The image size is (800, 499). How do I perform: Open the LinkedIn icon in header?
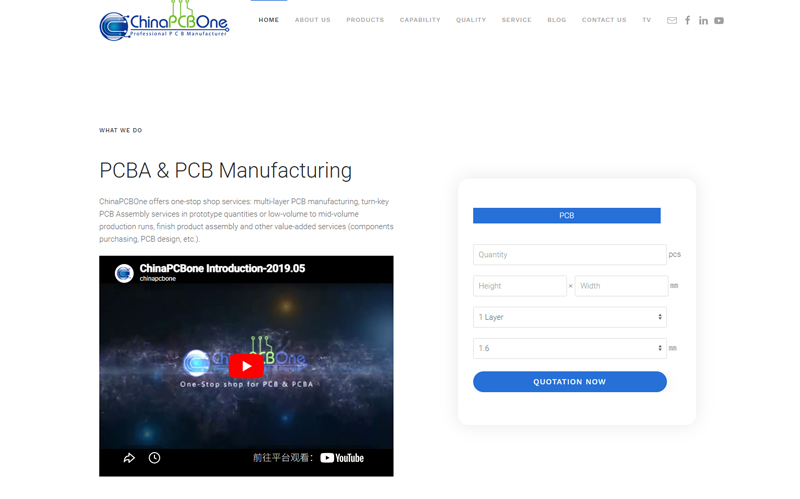(x=703, y=20)
